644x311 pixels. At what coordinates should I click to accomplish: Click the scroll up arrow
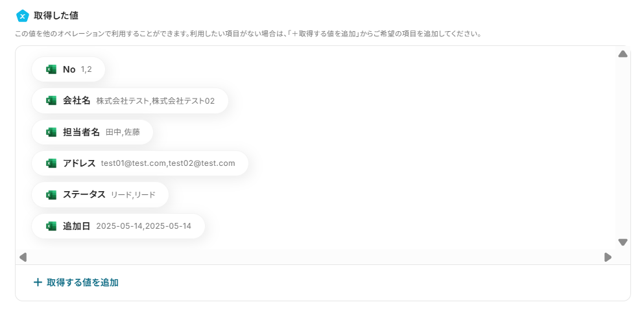(x=623, y=54)
